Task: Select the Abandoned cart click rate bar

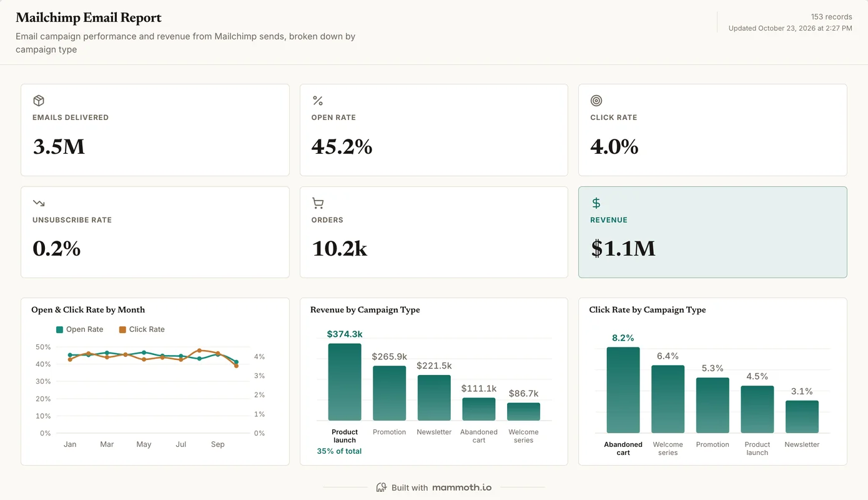Action: 623,390
